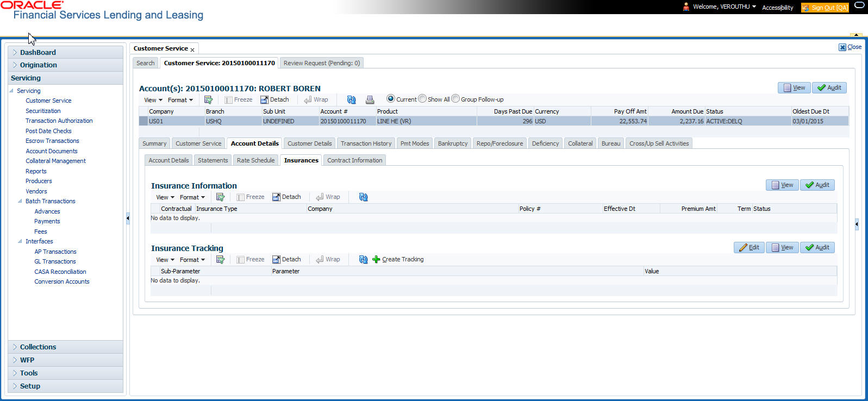The image size is (868, 401).
Task: Click the account-level View button at top right
Action: [794, 87]
